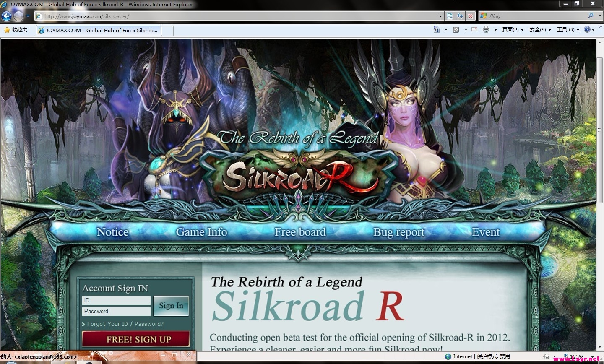Click the Read Mail envelope icon
604x364 pixels.
click(474, 30)
